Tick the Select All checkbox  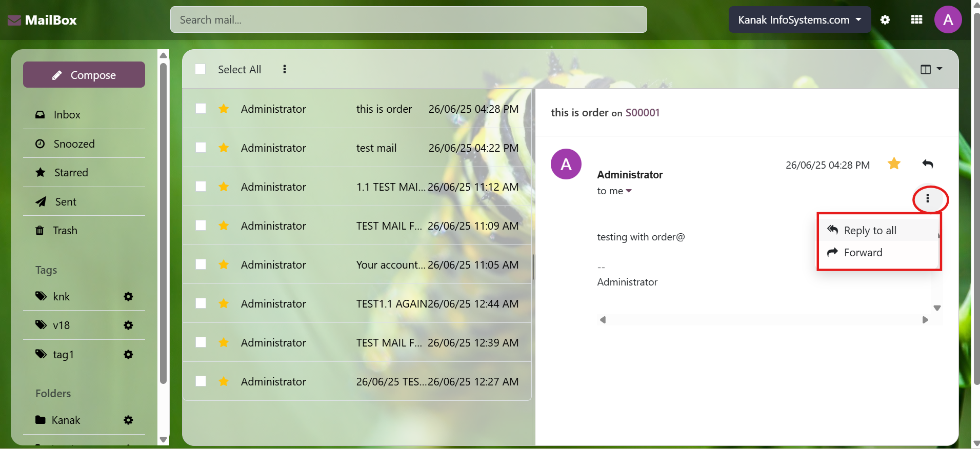(x=201, y=69)
